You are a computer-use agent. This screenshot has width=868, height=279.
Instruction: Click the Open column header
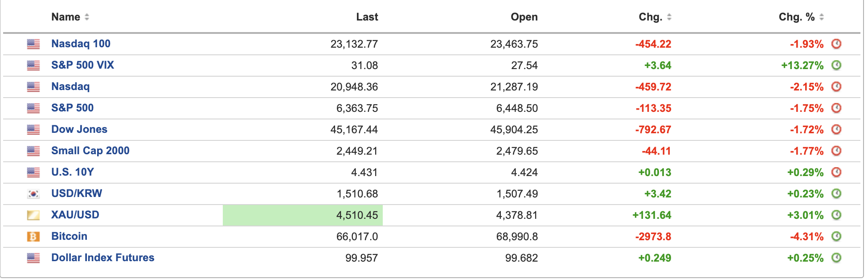coord(524,17)
